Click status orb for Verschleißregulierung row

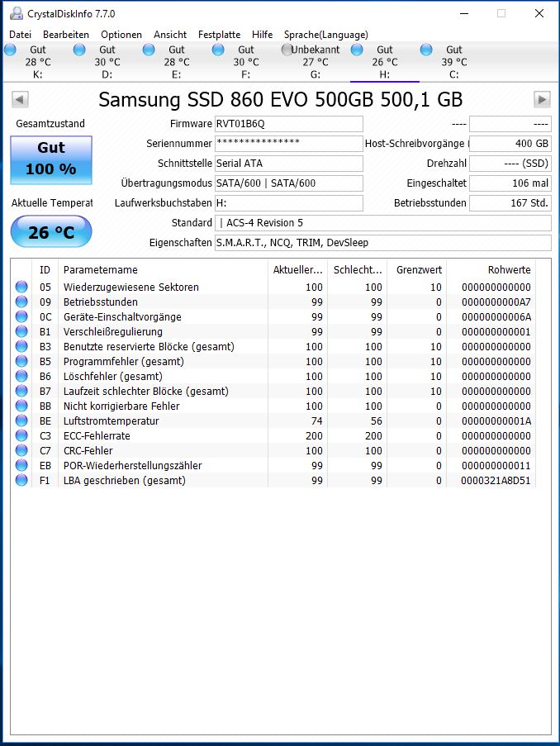click(21, 331)
